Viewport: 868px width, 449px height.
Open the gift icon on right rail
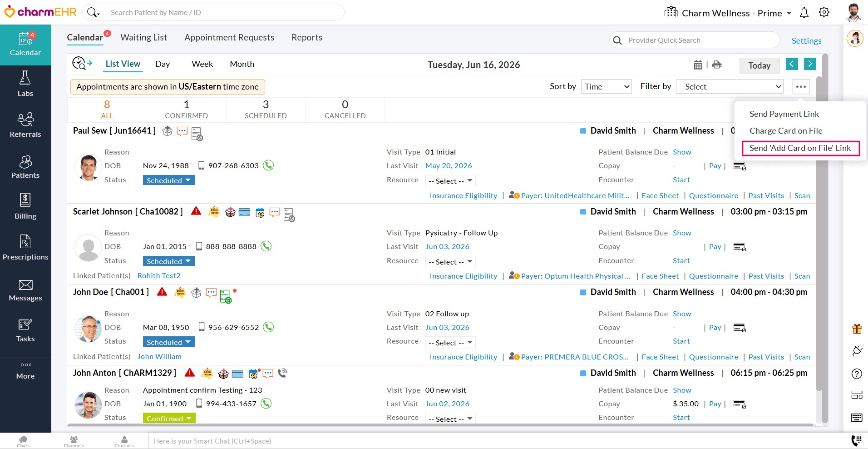coord(857,329)
